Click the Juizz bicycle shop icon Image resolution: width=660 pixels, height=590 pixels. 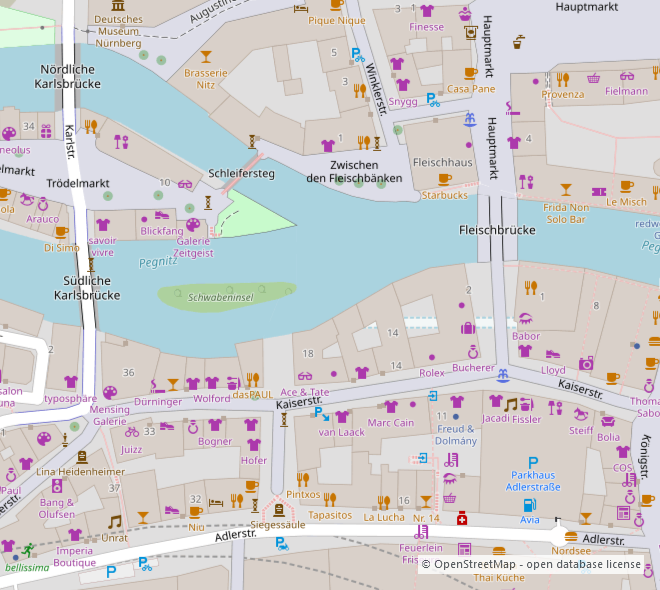point(132,432)
